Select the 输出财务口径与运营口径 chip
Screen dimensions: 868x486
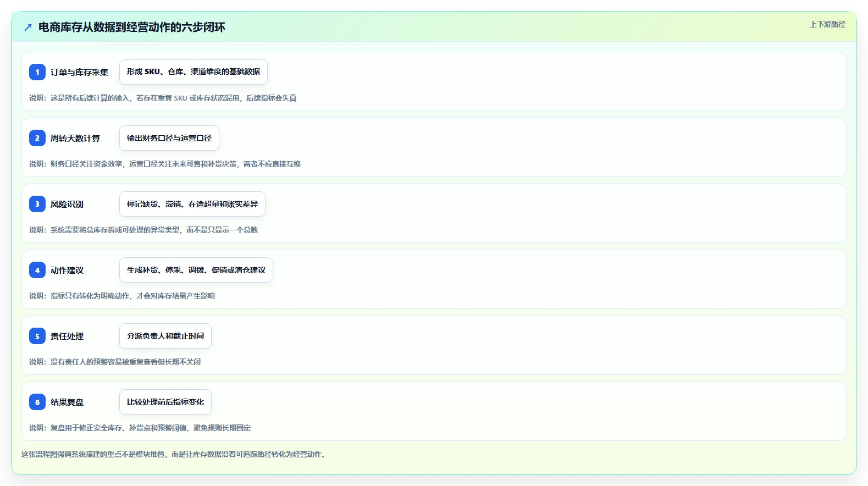point(169,138)
